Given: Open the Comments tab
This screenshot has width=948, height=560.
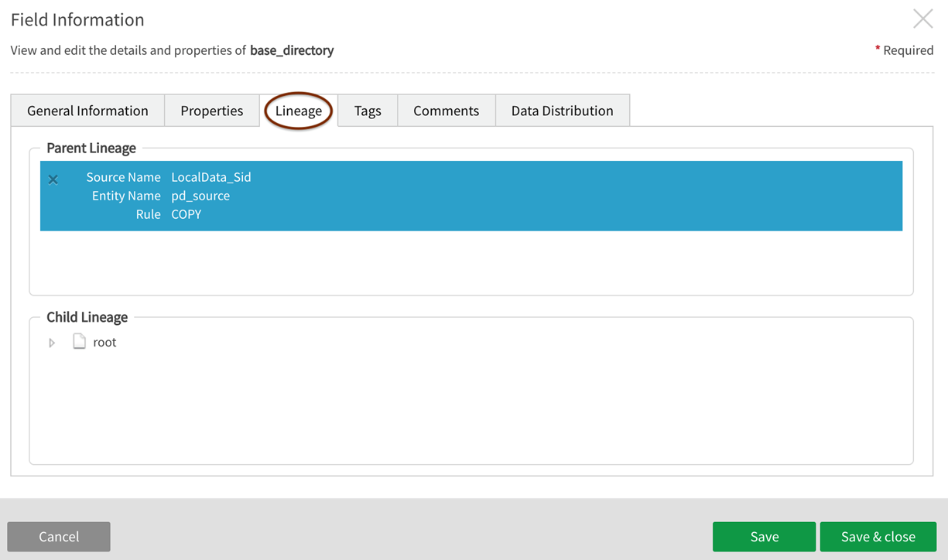Looking at the screenshot, I should click(446, 111).
